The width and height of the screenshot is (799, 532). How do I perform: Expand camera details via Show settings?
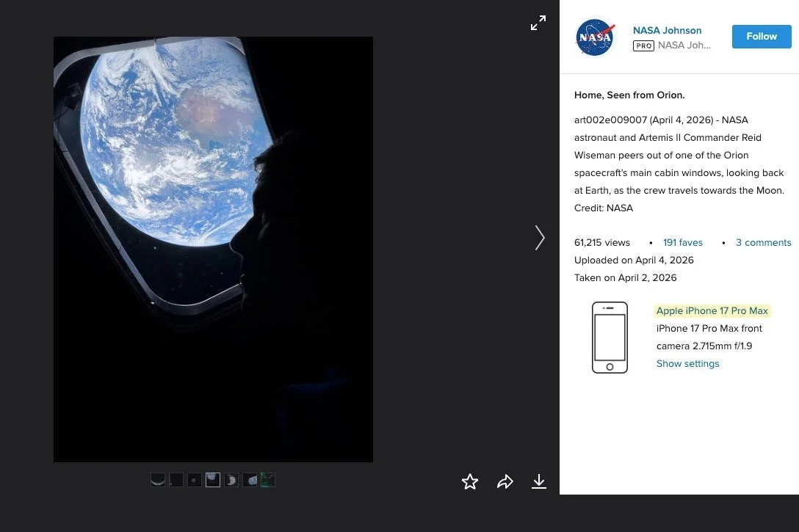(x=687, y=364)
